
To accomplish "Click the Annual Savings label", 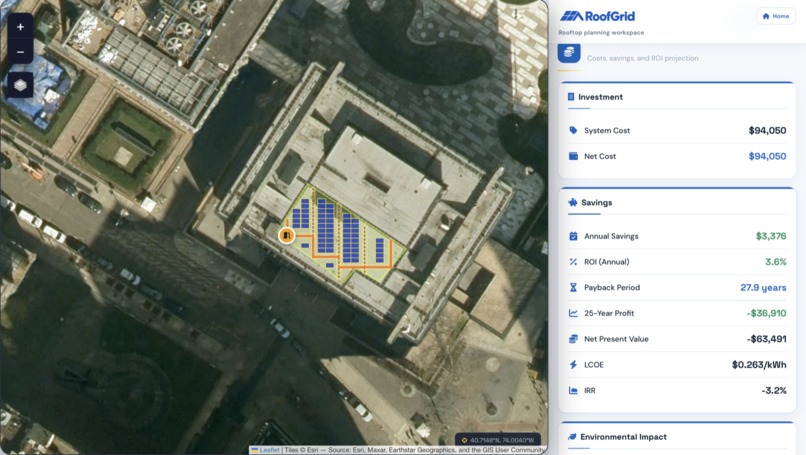I will [611, 236].
